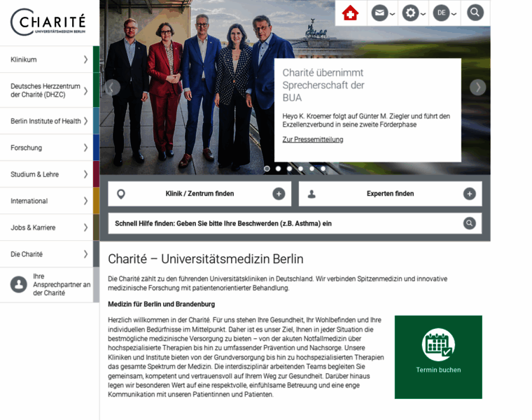Open the Jobs & Karriere menu
532x420 pixels.
pos(46,227)
